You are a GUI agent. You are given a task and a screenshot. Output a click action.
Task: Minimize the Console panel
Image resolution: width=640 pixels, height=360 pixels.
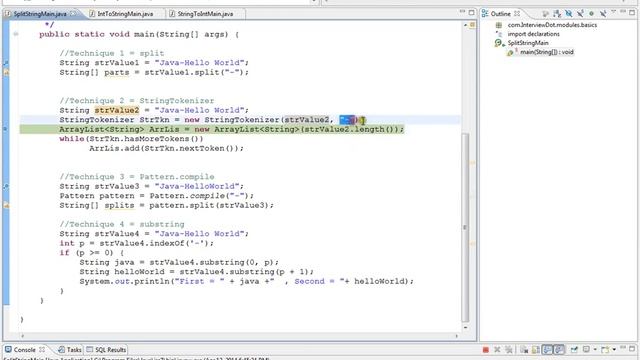click(x=623, y=348)
